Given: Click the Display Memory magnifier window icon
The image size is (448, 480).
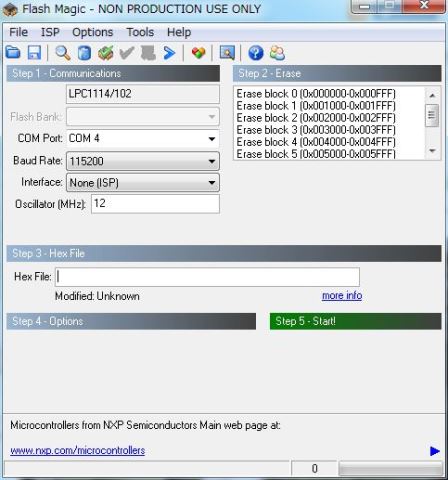Looking at the screenshot, I should 227,53.
